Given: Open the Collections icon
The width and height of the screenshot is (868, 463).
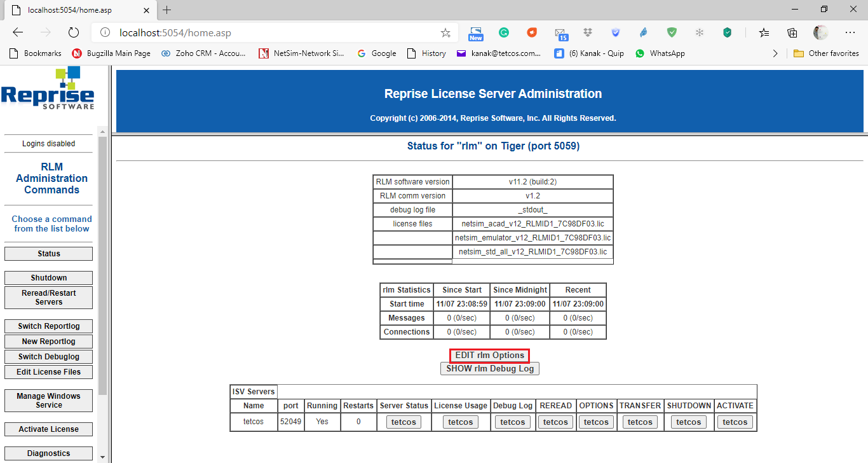Looking at the screenshot, I should (x=792, y=32).
